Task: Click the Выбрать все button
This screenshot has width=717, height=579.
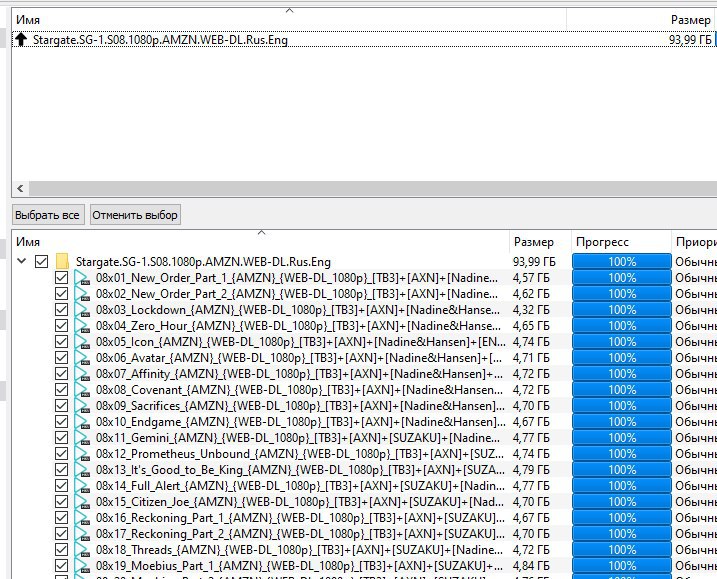Action: point(48,215)
